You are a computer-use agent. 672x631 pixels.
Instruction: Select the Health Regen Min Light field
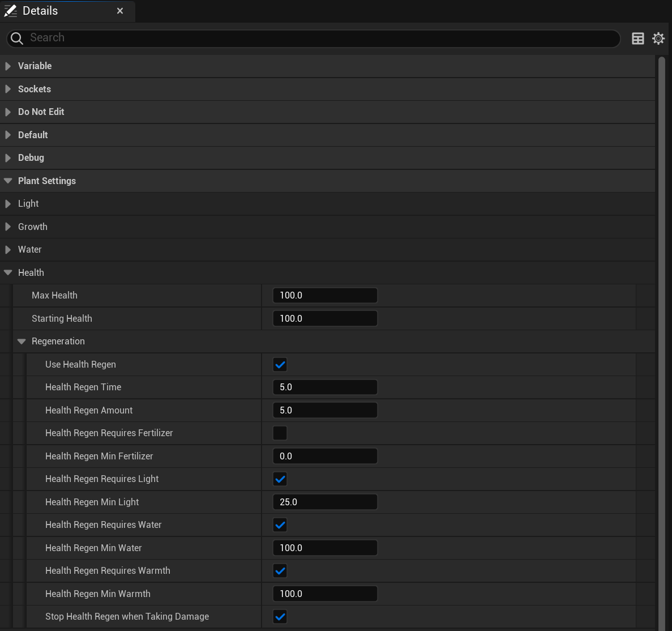click(324, 502)
